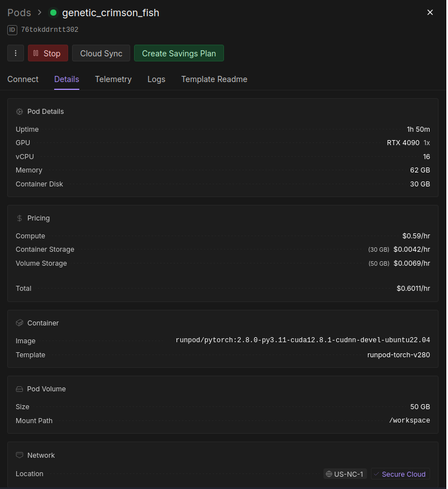This screenshot has height=489, width=448.
Task: Click Create Savings Plan button
Action: coord(179,54)
